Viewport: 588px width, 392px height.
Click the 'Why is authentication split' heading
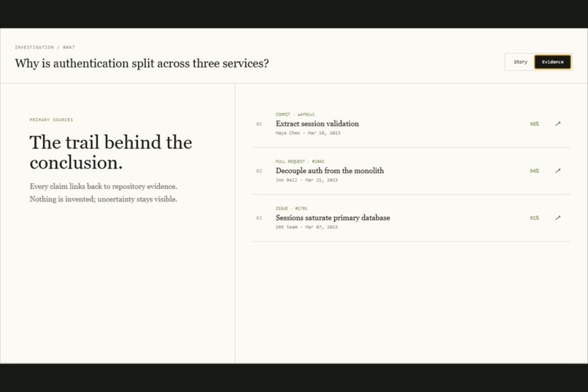142,63
